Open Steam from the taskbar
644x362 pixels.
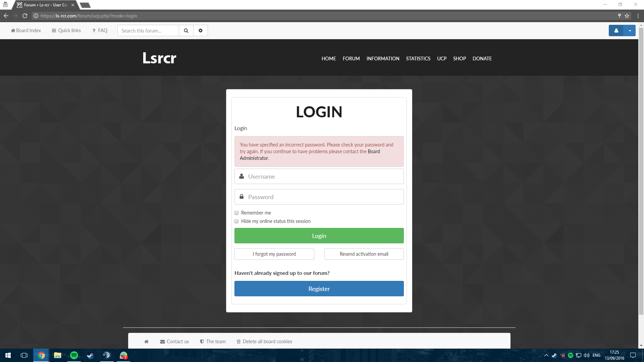coord(90,355)
